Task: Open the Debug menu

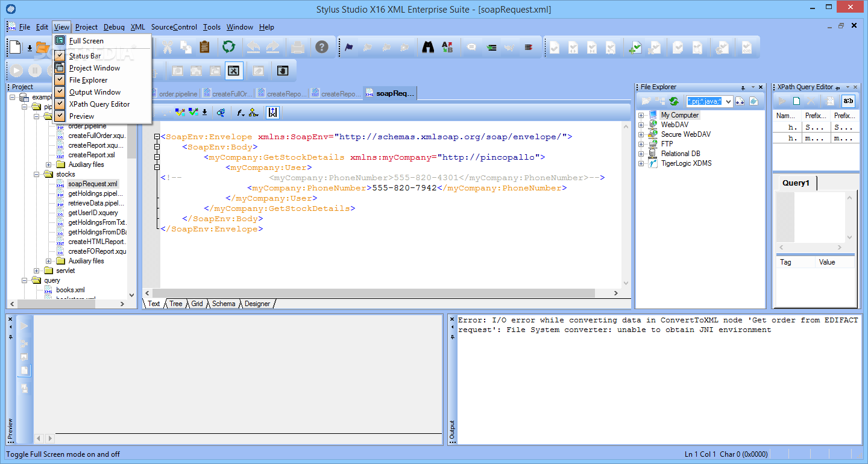Action: [114, 27]
